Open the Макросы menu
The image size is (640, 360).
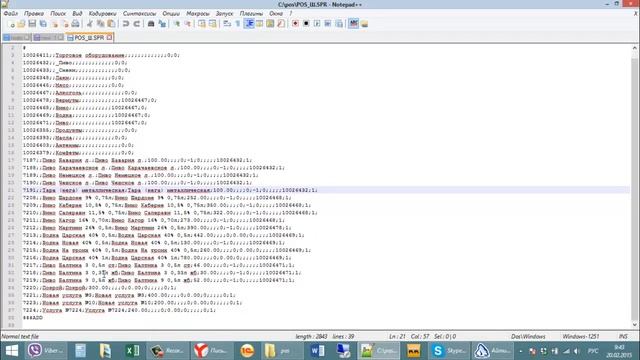198,13
